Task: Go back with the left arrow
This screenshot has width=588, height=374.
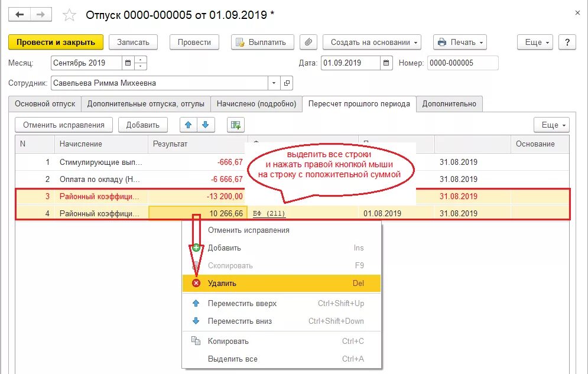Action: pyautogui.click(x=20, y=15)
